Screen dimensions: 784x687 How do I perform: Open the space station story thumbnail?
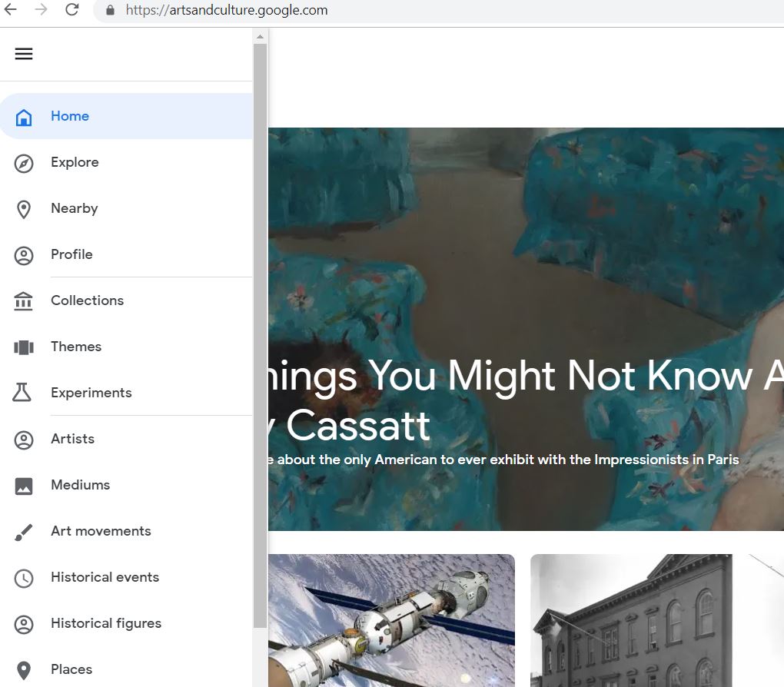coord(392,619)
